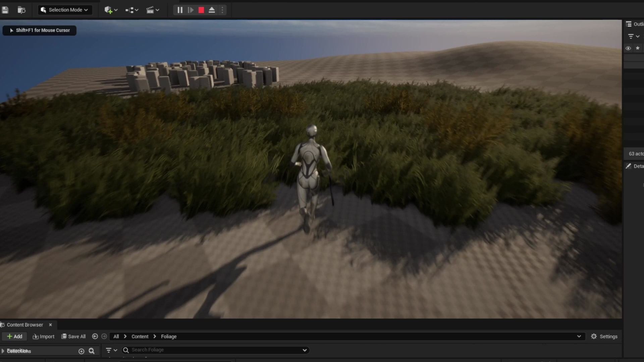Open Content Browser Settings
The image size is (644, 362).
(x=604, y=337)
